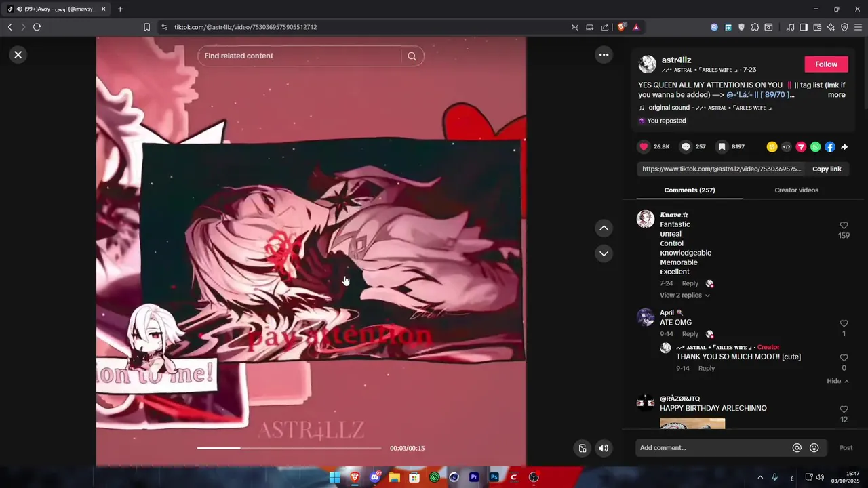Open Windows Start menu
This screenshot has width=868, height=488.
point(334,477)
